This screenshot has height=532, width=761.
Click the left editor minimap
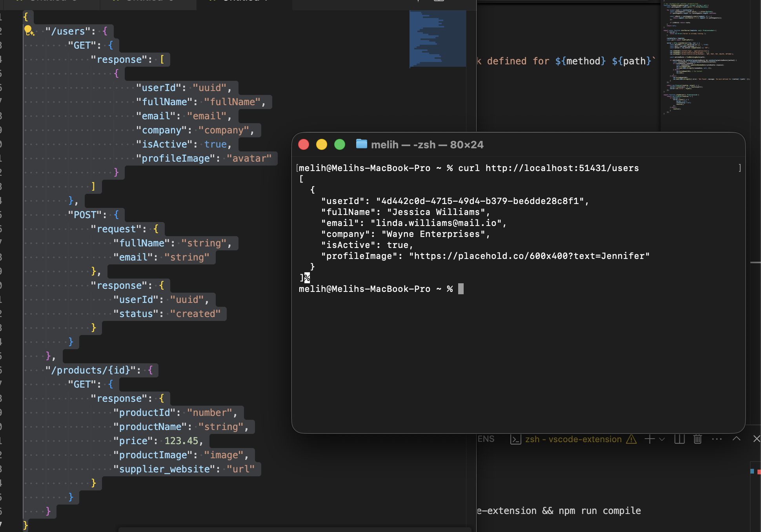coord(438,39)
